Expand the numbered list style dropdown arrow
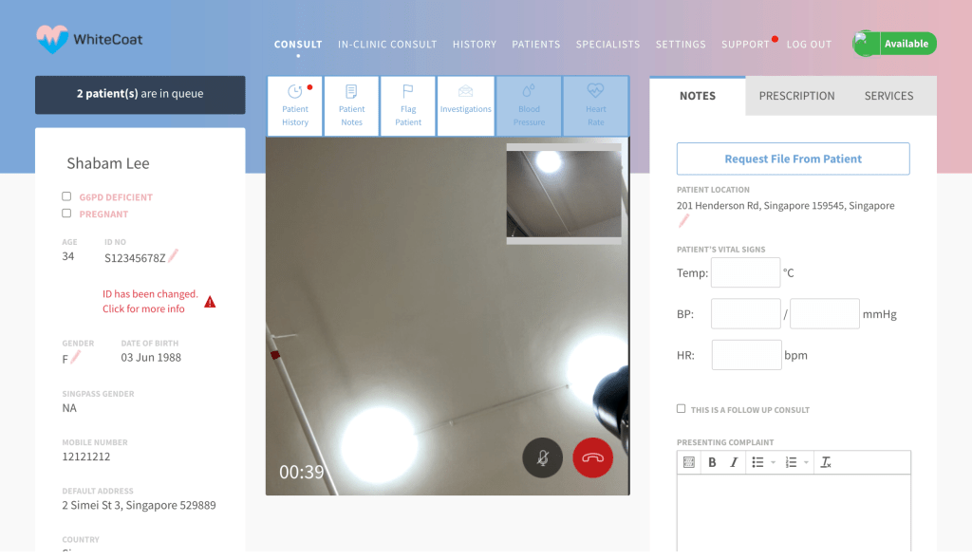The image size is (972, 560). [x=807, y=462]
